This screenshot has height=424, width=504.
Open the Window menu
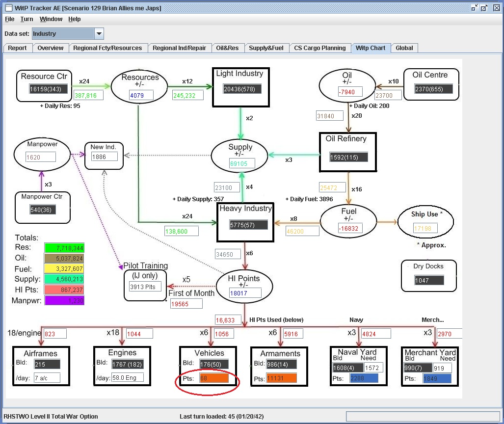tap(51, 19)
